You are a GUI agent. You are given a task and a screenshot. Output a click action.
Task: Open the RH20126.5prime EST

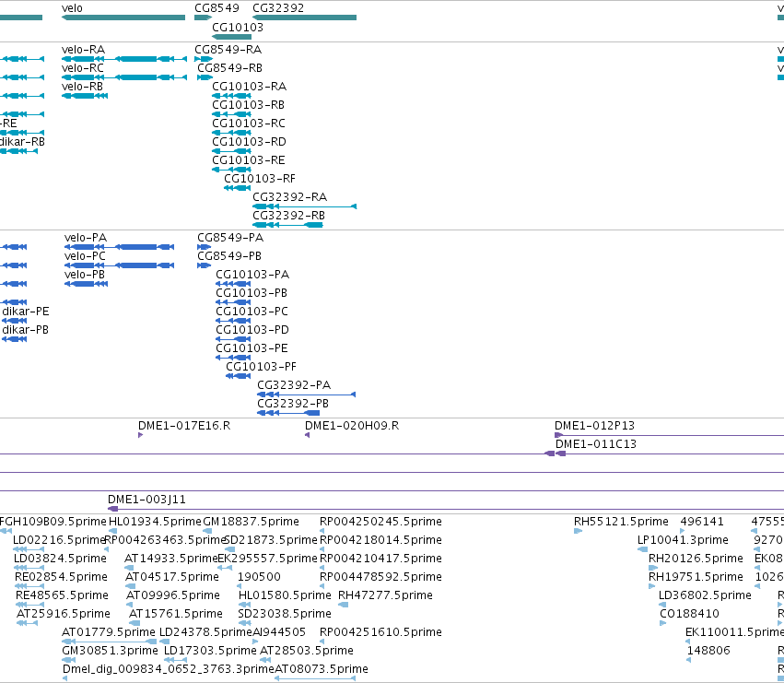pos(653,568)
